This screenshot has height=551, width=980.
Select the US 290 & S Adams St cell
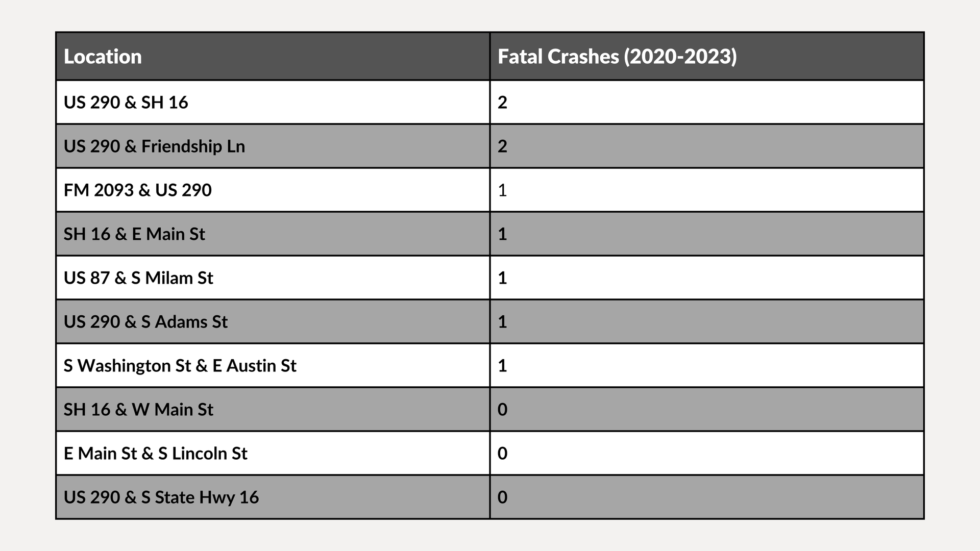(273, 321)
